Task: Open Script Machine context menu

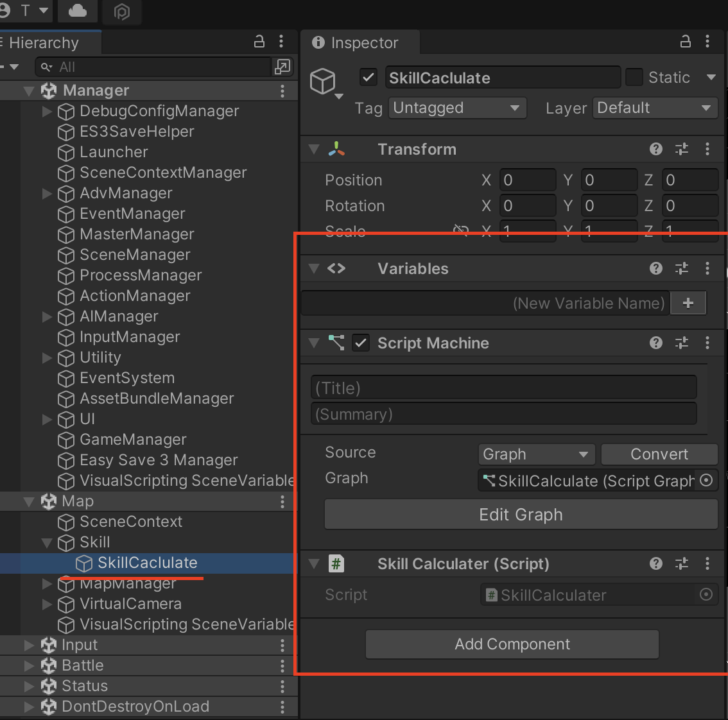Action: pyautogui.click(x=707, y=343)
